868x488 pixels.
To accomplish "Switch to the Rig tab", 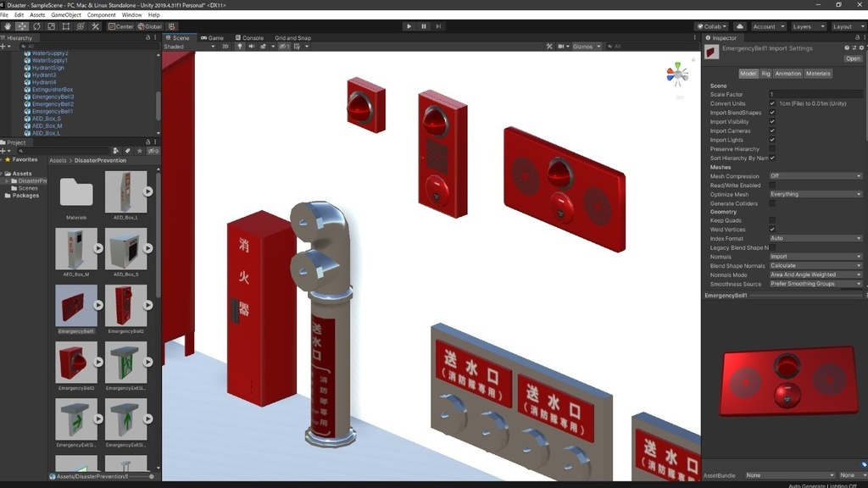I will [x=765, y=74].
